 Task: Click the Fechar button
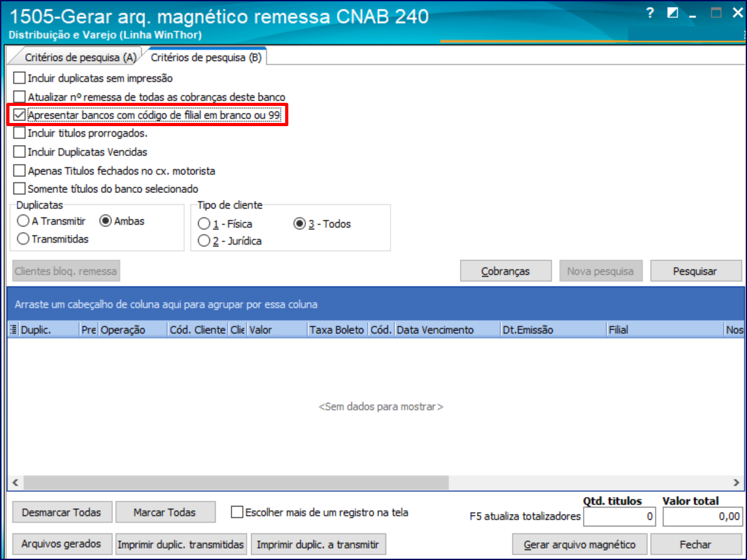(x=695, y=544)
